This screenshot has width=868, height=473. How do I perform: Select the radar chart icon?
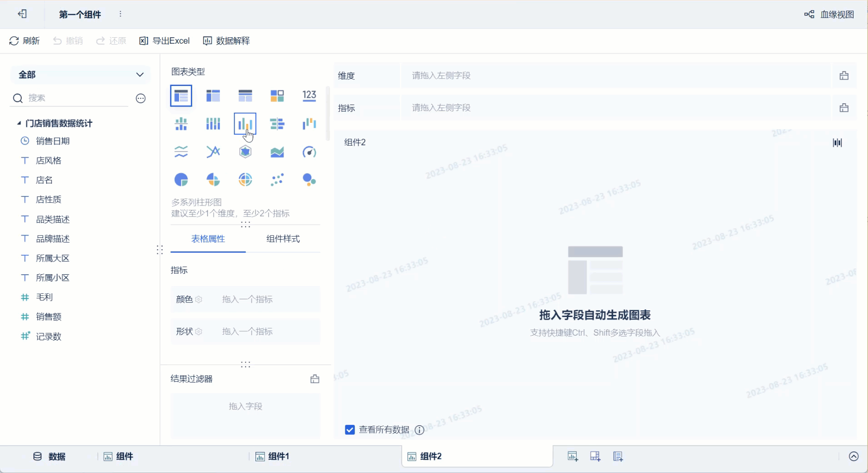pyautogui.click(x=245, y=152)
